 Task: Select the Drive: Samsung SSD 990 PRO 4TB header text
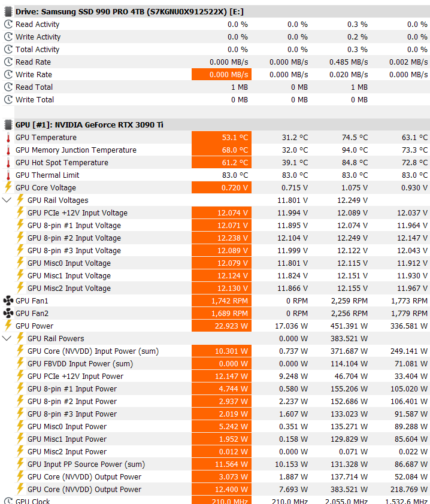coord(129,12)
